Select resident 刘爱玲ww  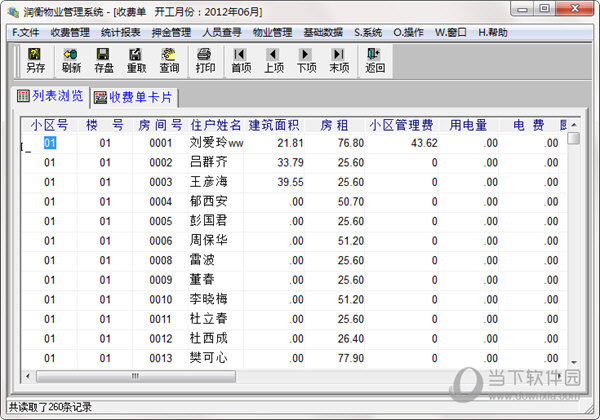click(x=217, y=143)
